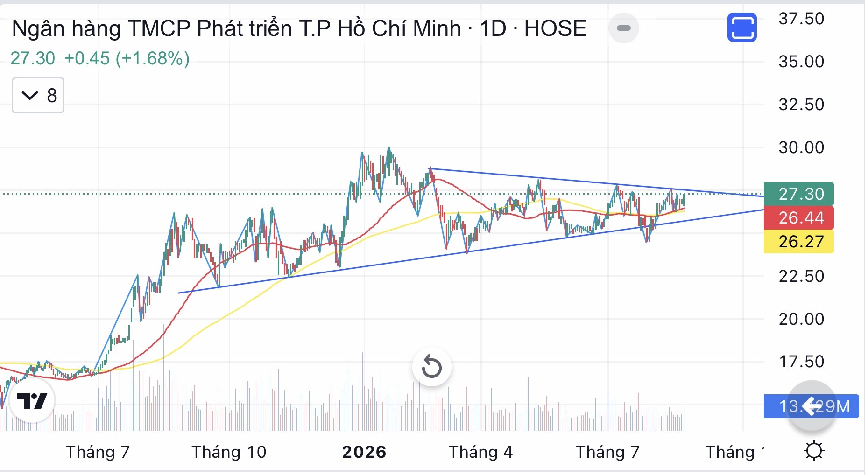Select the green 27.30 last-price axis label
Viewport: 868px width, 475px height.
[798, 194]
